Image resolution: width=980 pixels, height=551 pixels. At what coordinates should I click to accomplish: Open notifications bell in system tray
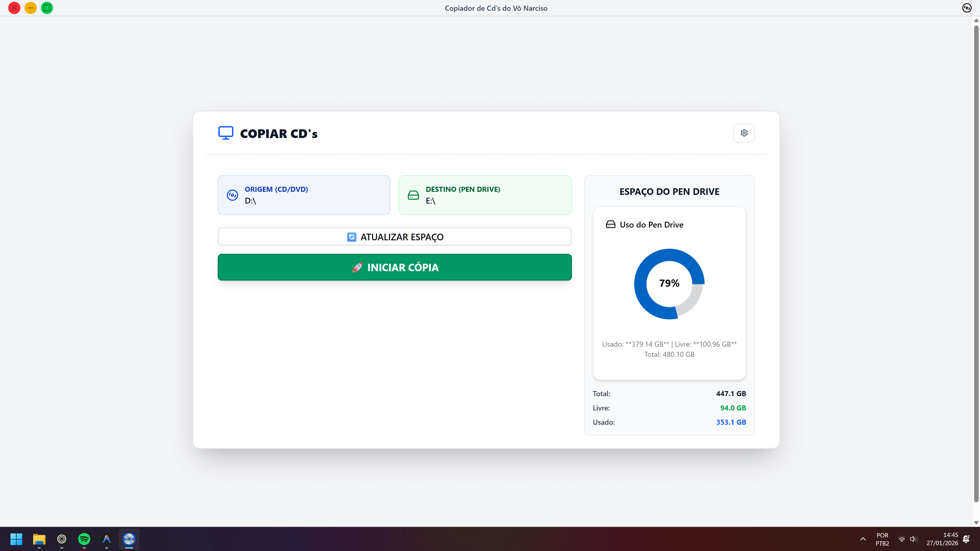966,539
